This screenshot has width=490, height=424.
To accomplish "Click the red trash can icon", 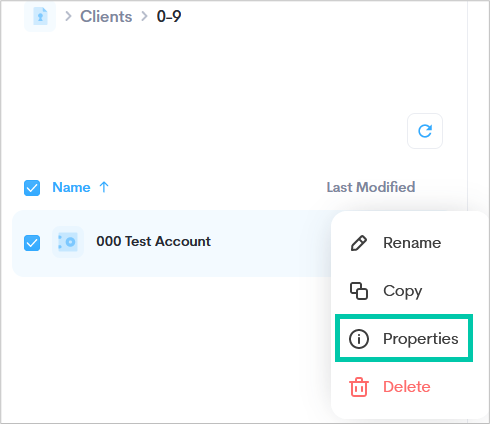I will [359, 387].
